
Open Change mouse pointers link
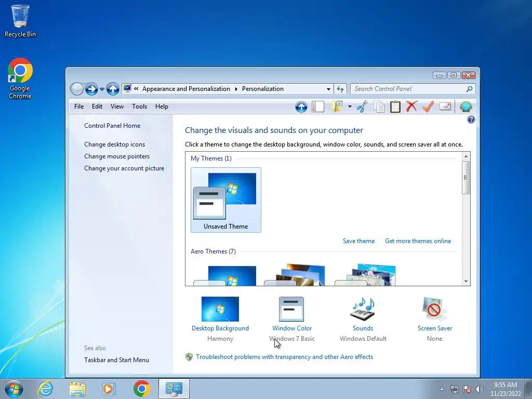(x=117, y=156)
